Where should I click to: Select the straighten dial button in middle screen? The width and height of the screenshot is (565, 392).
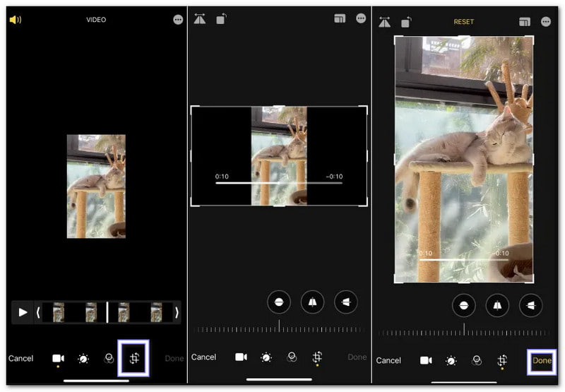(279, 302)
